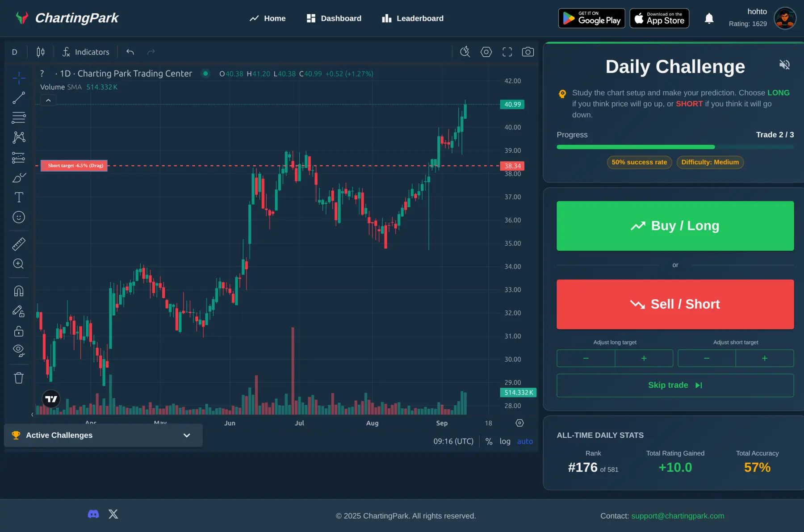This screenshot has height=532, width=804.
Task: Click the TradingView logo badge
Action: 51,399
